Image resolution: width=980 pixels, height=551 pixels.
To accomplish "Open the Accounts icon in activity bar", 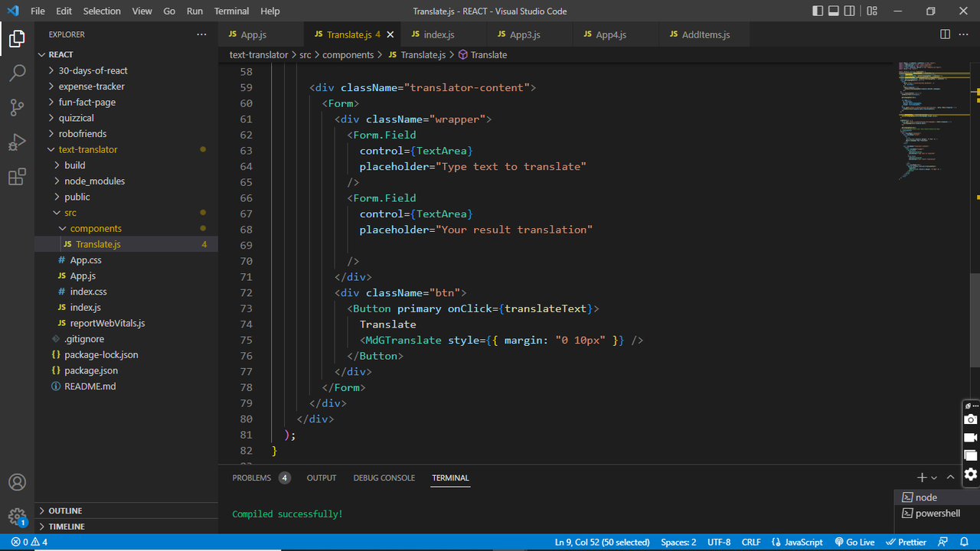I will tap(17, 482).
